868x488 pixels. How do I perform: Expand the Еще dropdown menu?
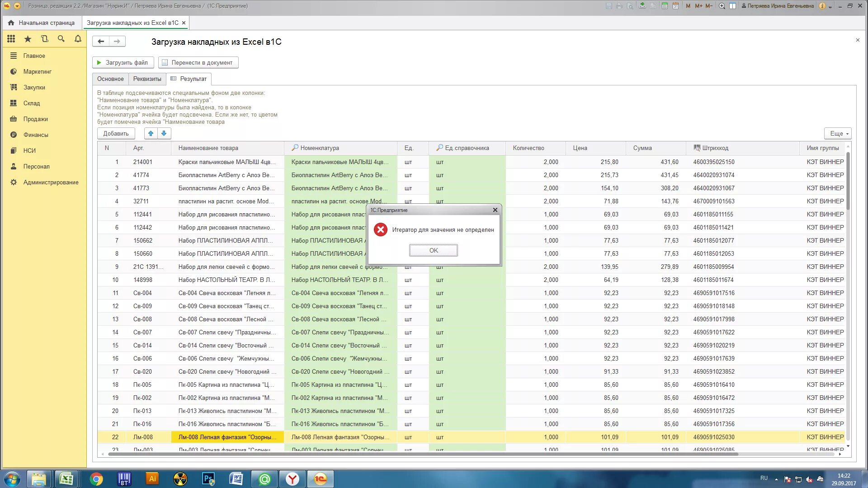coord(838,133)
